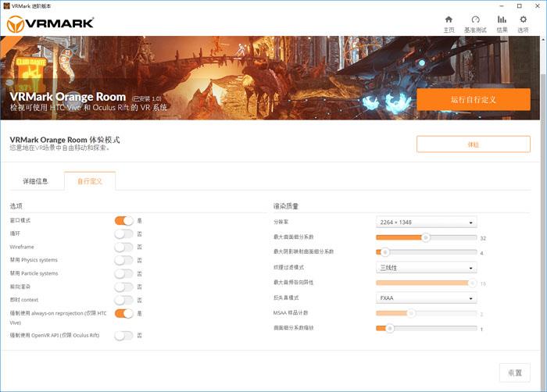
Task: Open the resolution dropdown showing 2264 × 1348
Action: point(427,222)
